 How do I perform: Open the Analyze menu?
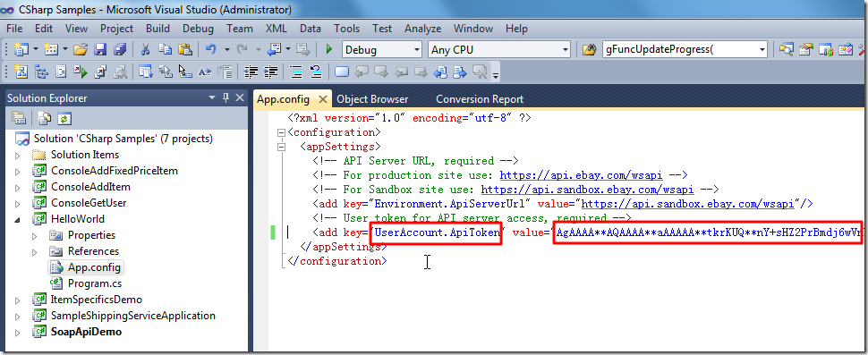pyautogui.click(x=423, y=29)
